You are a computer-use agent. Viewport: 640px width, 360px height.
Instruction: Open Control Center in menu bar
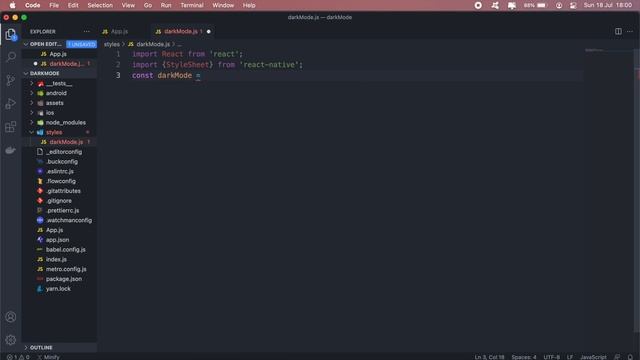click(x=573, y=5)
